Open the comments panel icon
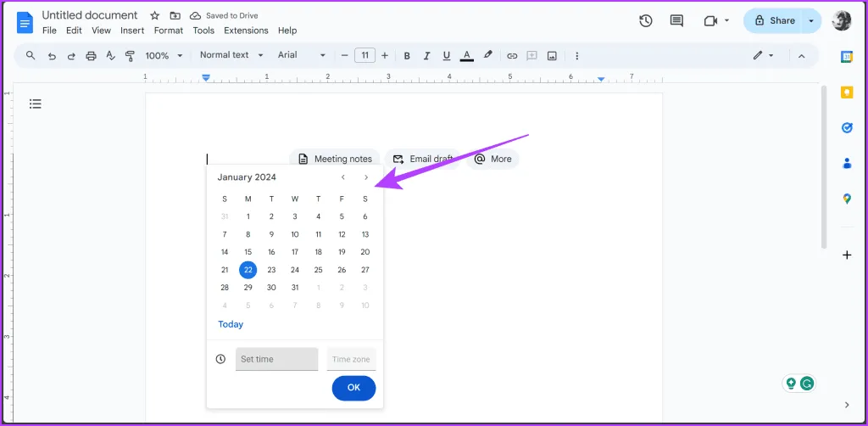 [676, 20]
